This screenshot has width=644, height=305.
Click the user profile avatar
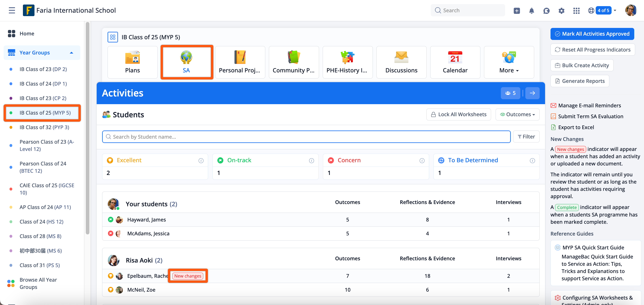click(631, 10)
